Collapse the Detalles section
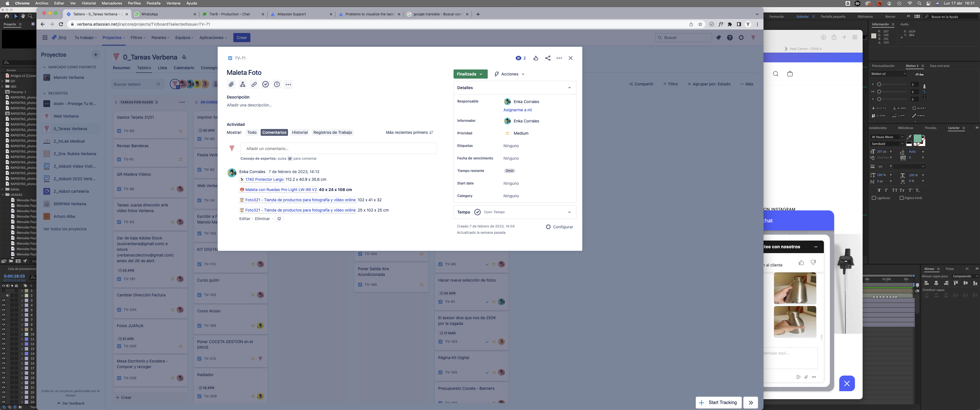This screenshot has width=980, height=410. pyautogui.click(x=569, y=87)
